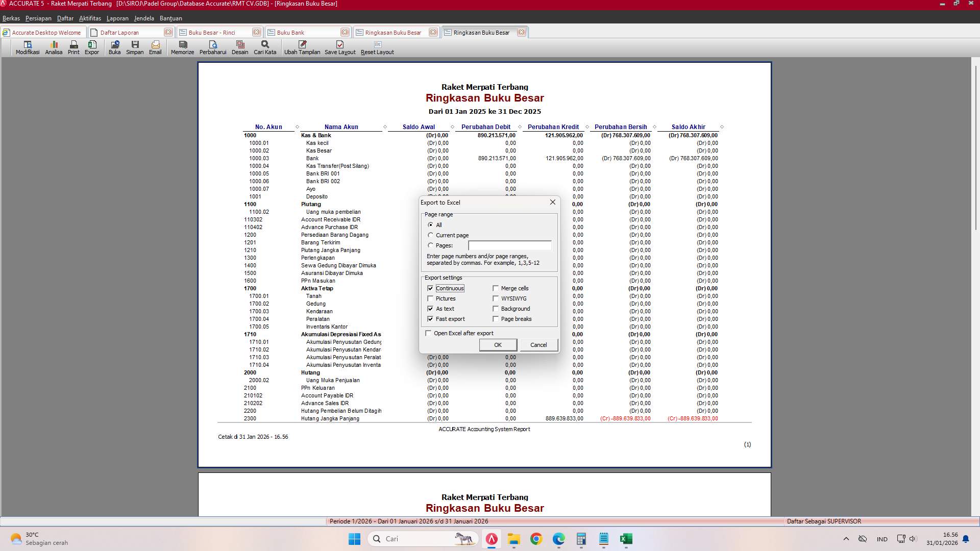Click Ubah Tampilan icon
Image resolution: width=980 pixels, height=551 pixels.
[x=302, y=47]
